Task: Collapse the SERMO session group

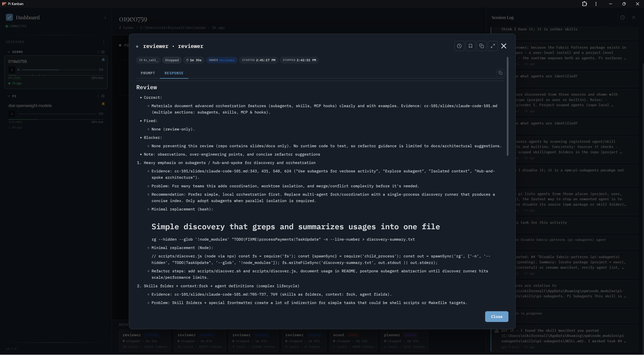Action: pyautogui.click(x=9, y=52)
